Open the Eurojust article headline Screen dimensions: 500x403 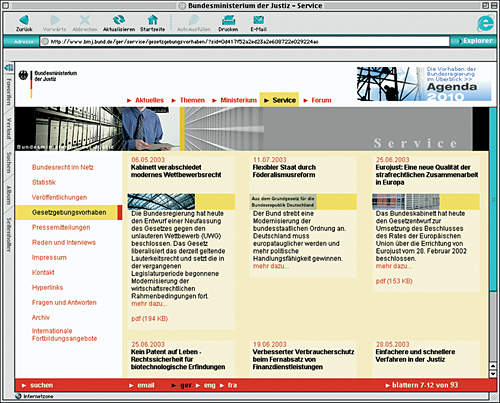(x=427, y=175)
